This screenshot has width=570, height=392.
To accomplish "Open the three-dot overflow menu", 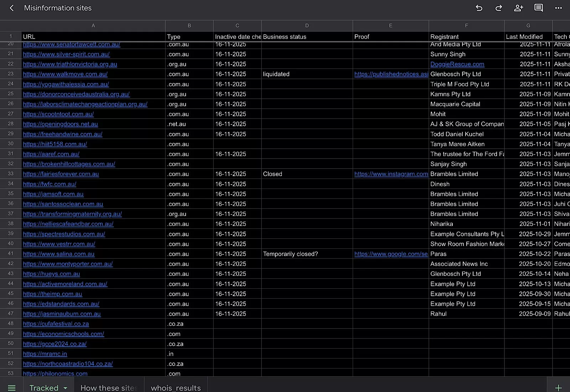I will (558, 8).
